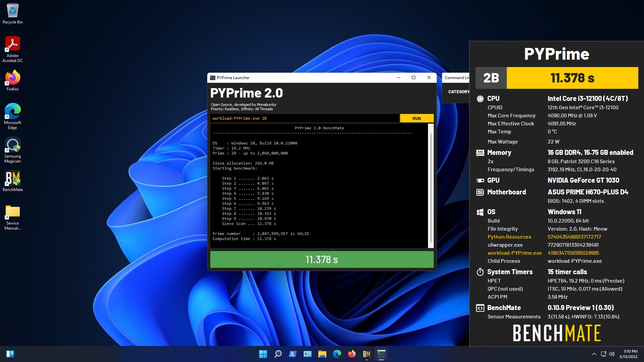Click the yellow workload-PYPrime.exe hash row label
Viewport: 644px width, 362px height.
point(515,253)
